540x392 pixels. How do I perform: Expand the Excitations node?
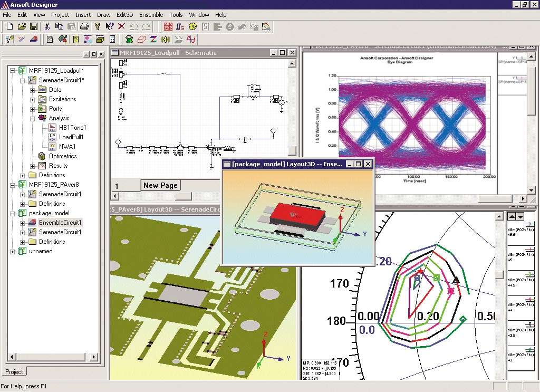tap(32, 100)
